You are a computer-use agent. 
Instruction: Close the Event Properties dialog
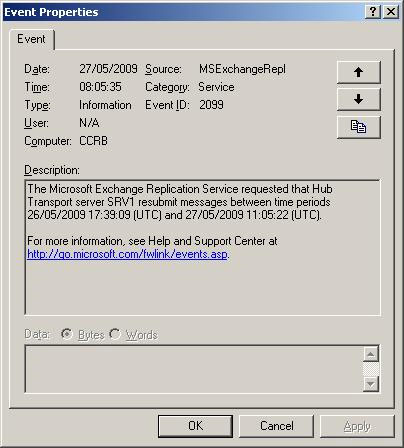click(391, 12)
